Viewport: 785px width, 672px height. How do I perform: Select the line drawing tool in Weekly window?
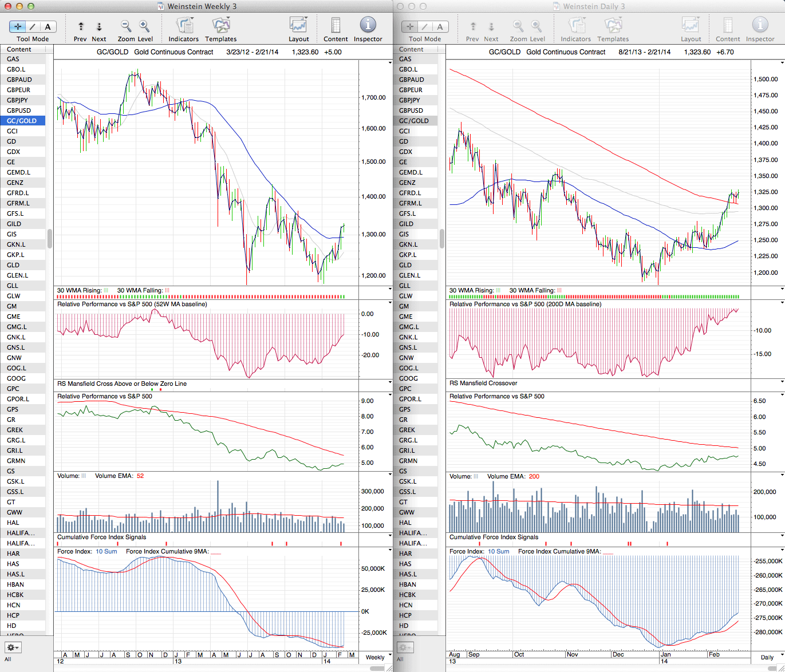(33, 26)
